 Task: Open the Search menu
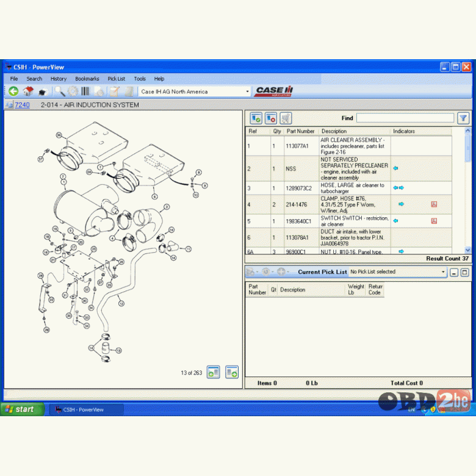(x=34, y=79)
